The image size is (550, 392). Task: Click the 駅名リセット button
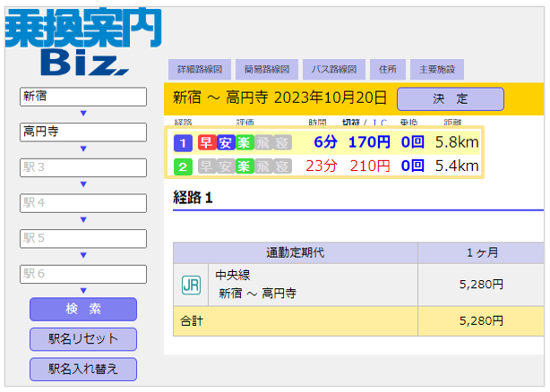[x=83, y=339]
